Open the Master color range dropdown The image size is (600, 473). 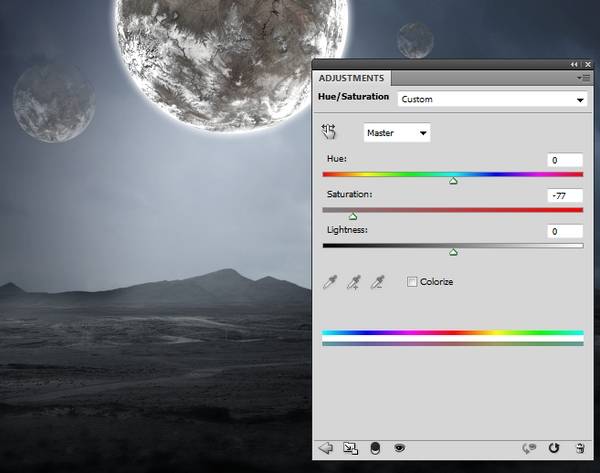coord(397,132)
